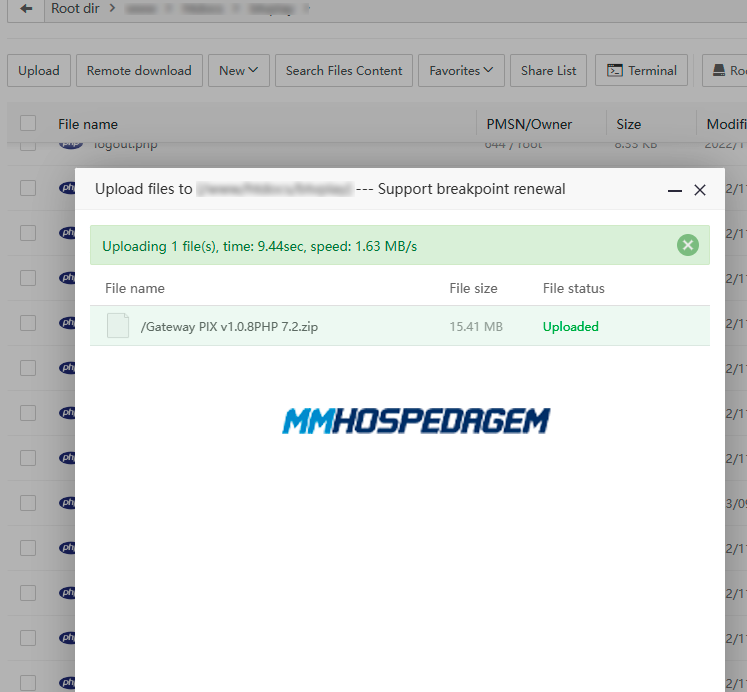This screenshot has width=747, height=692.
Task: Click the back arrow in path bar
Action: [26, 9]
